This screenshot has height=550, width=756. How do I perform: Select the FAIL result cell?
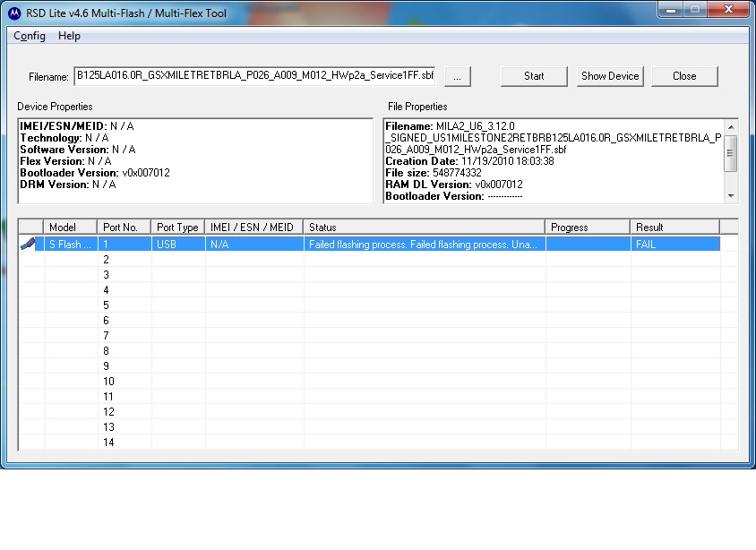675,245
